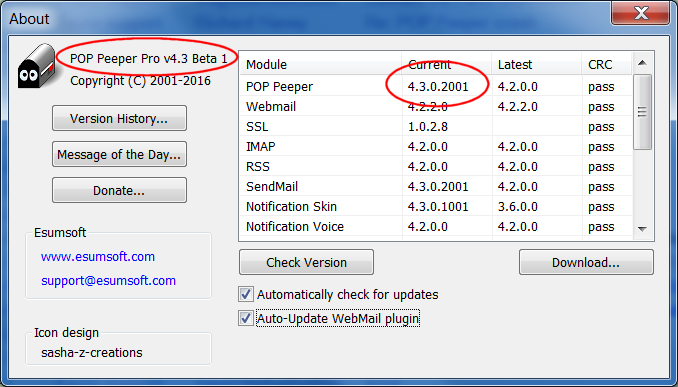Click SSL current version 1.0.2.8

pyautogui.click(x=427, y=126)
